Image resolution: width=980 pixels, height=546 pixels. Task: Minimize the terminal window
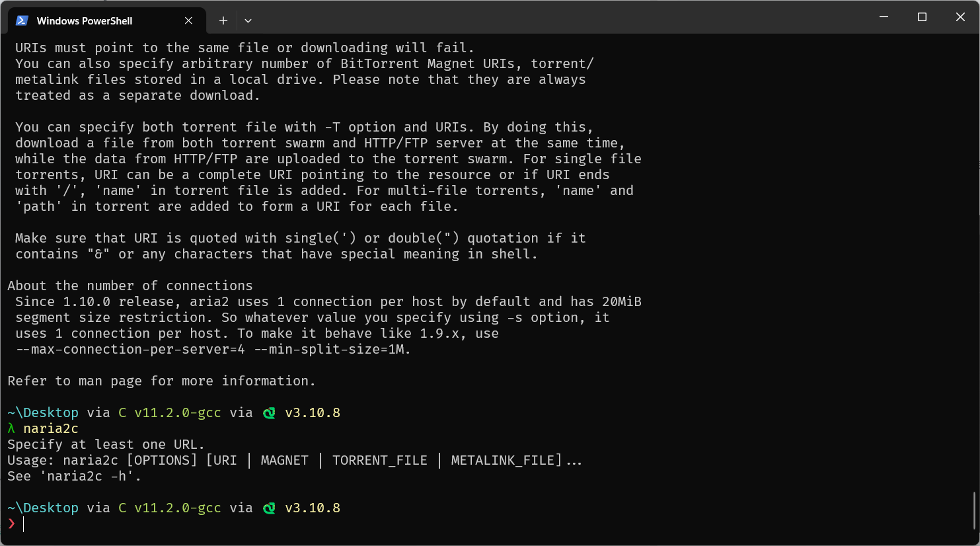[x=884, y=17]
